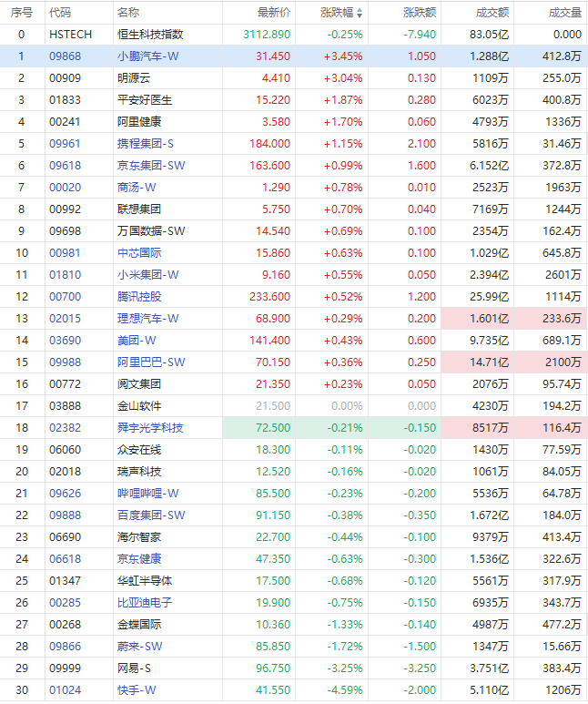
Task: Select the 阿里健康 row name
Action: point(139,122)
